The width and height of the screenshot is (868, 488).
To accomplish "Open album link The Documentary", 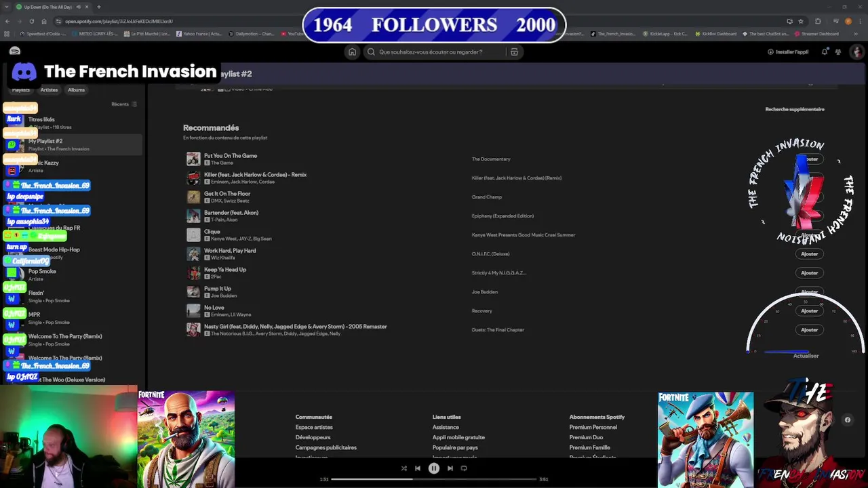I will 491,159.
